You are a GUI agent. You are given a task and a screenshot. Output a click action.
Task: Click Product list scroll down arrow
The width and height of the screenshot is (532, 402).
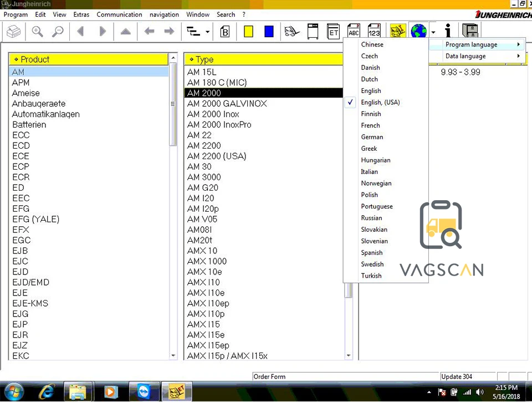[x=173, y=355]
